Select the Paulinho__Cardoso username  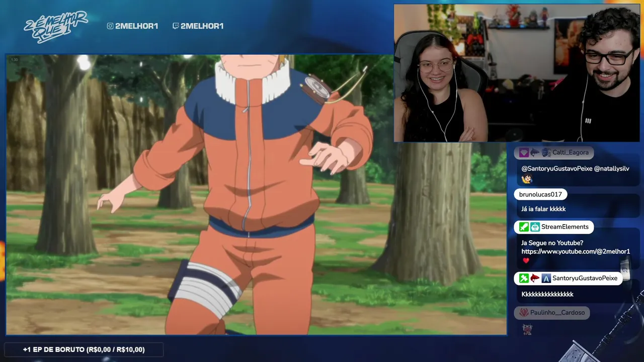click(x=557, y=312)
